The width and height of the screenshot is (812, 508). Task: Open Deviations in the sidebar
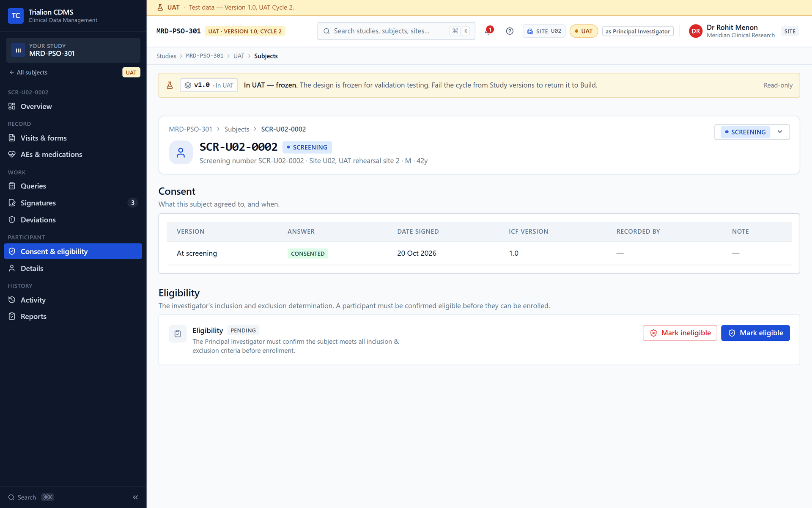(x=73, y=220)
